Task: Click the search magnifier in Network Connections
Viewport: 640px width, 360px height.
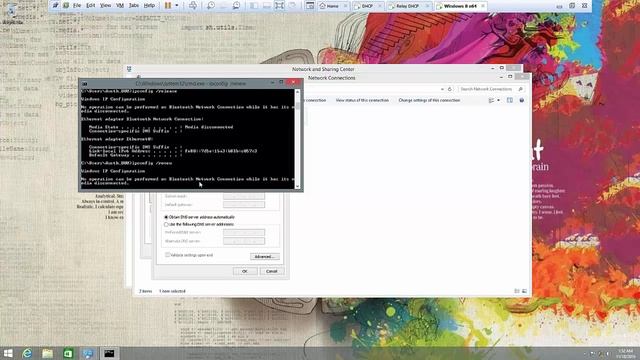Action: pos(520,89)
